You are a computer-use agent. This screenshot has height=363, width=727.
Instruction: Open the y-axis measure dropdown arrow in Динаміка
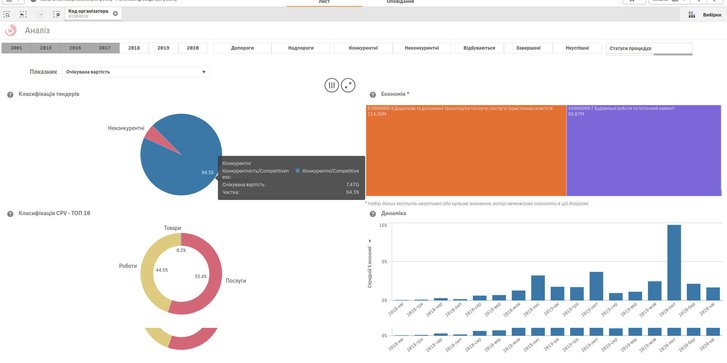370,241
